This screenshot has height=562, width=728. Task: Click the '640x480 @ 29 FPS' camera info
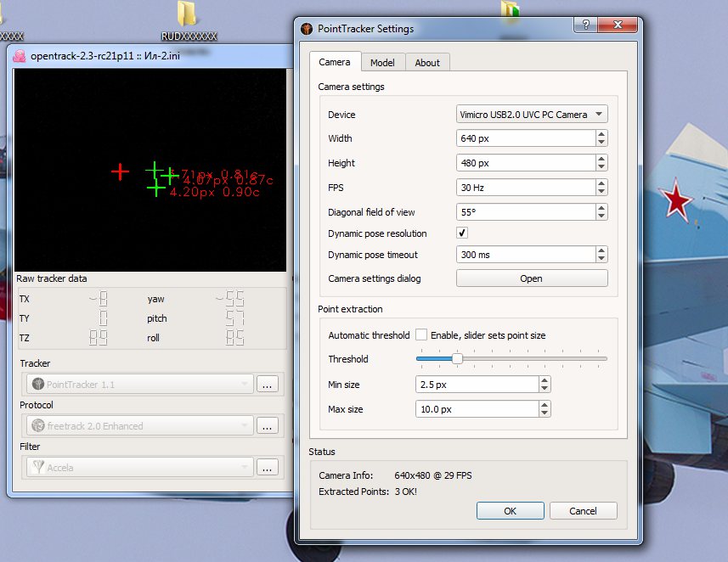tap(433, 475)
